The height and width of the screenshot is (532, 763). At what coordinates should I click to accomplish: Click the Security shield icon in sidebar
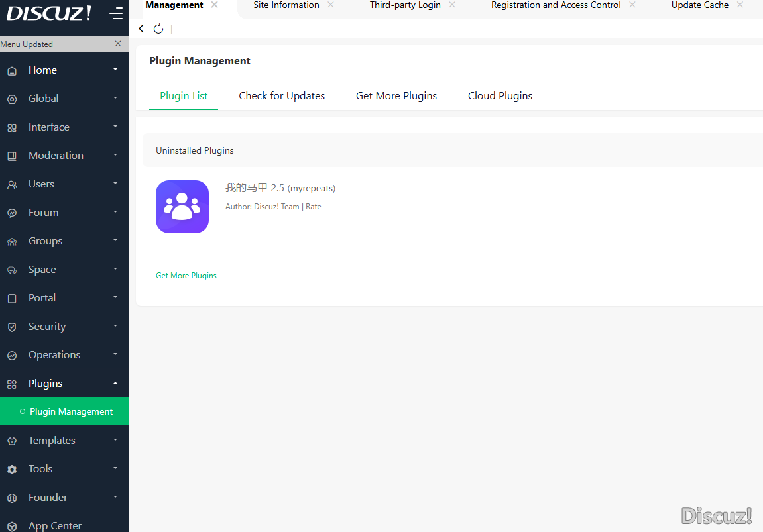pyautogui.click(x=12, y=327)
